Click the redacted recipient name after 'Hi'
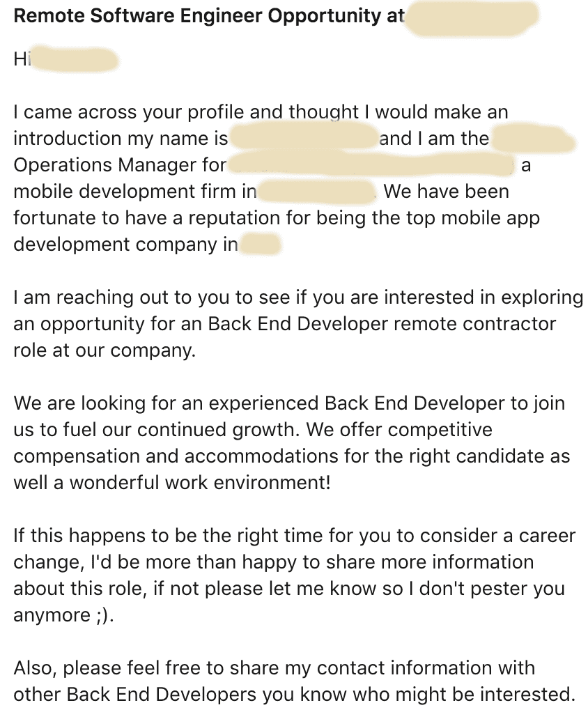588x719 pixels. click(x=75, y=60)
